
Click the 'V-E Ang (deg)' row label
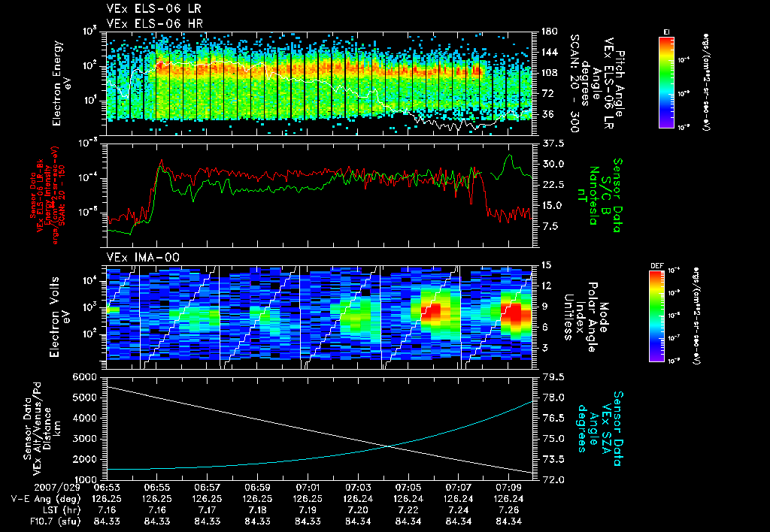(46, 499)
